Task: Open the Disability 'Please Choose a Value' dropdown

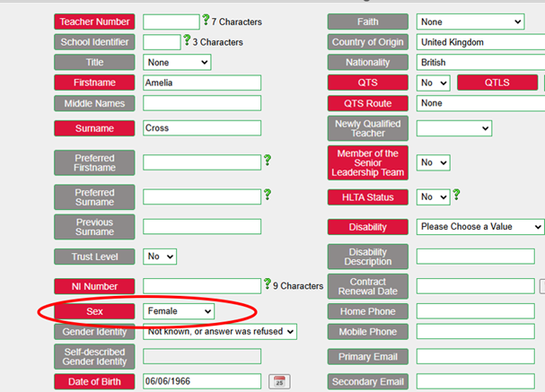Action: (x=479, y=227)
